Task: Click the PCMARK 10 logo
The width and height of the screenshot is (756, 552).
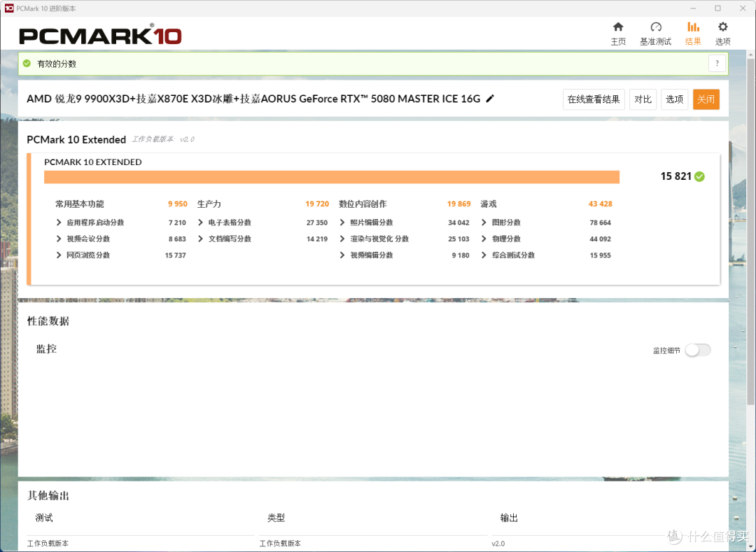Action: pos(100,35)
